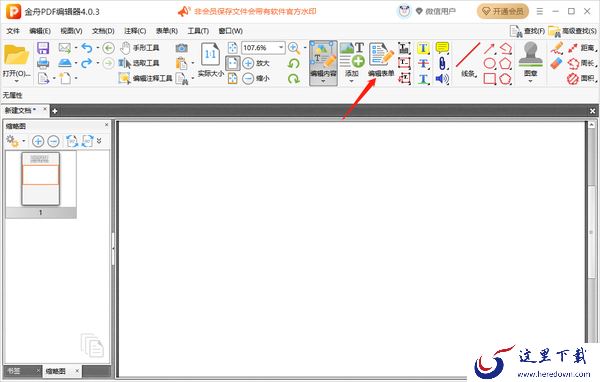Viewport: 600px width, 382px height.
Task: Click the Edit Form (编辑表单) tool
Action: (381, 60)
